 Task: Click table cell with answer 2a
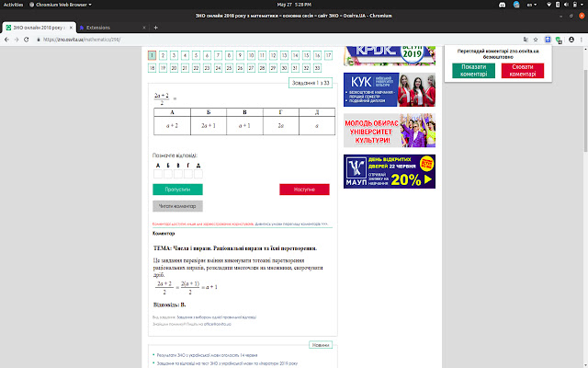[281, 126]
